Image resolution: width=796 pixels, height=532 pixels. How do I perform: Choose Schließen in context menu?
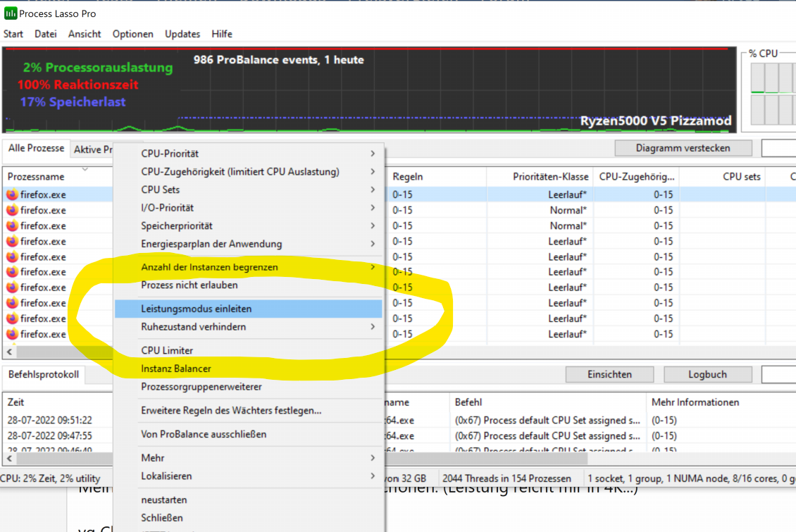[249, 518]
